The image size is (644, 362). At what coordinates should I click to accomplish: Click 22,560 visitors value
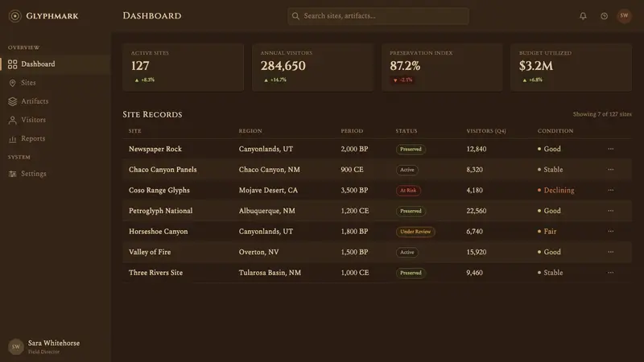click(477, 211)
